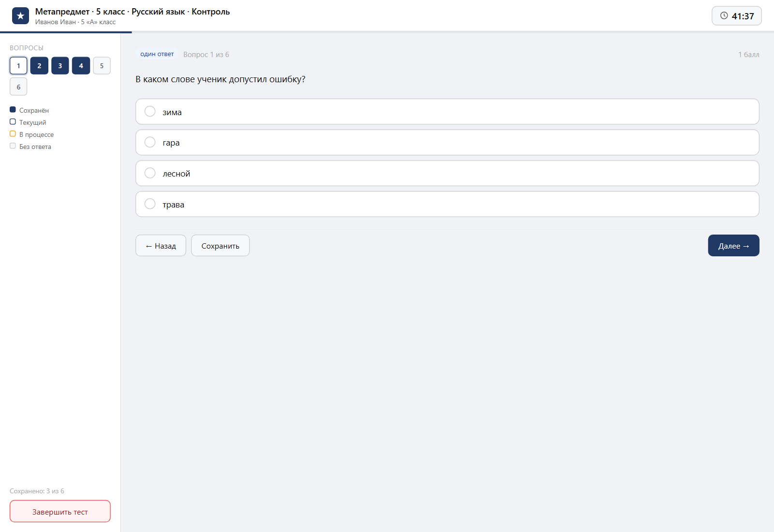Click the test title "Метапредмет · 5 класс" header
The image size is (774, 532).
tap(132, 12)
